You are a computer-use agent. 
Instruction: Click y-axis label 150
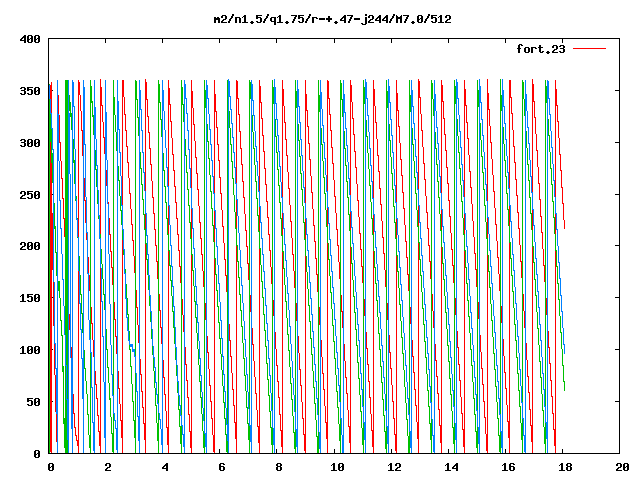[x=30, y=298]
